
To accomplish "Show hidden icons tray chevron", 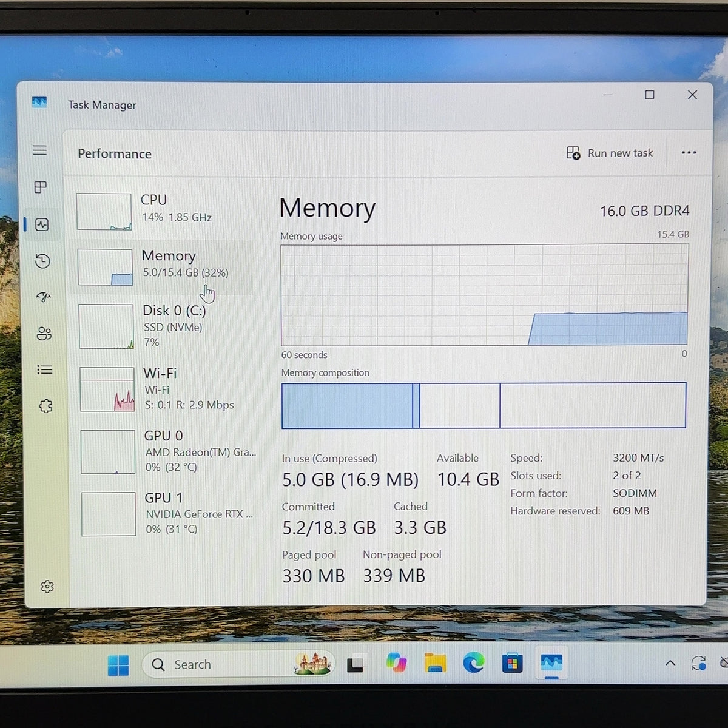I will pyautogui.click(x=670, y=663).
